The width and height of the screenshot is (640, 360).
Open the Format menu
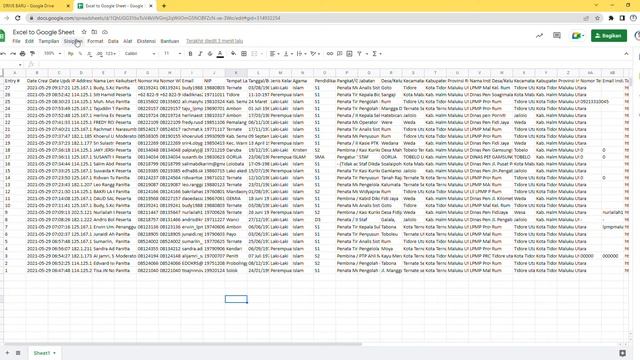point(95,41)
